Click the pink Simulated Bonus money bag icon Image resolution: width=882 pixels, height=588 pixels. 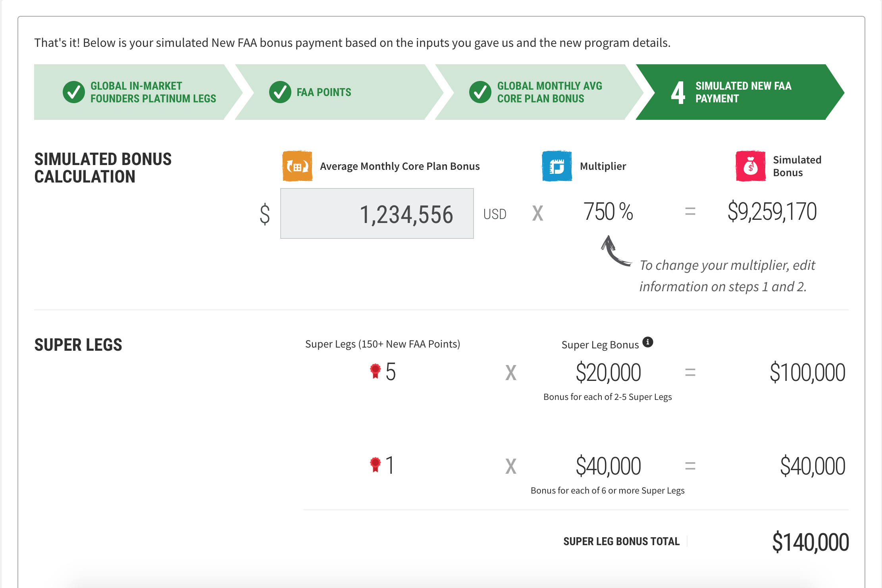coord(750,166)
